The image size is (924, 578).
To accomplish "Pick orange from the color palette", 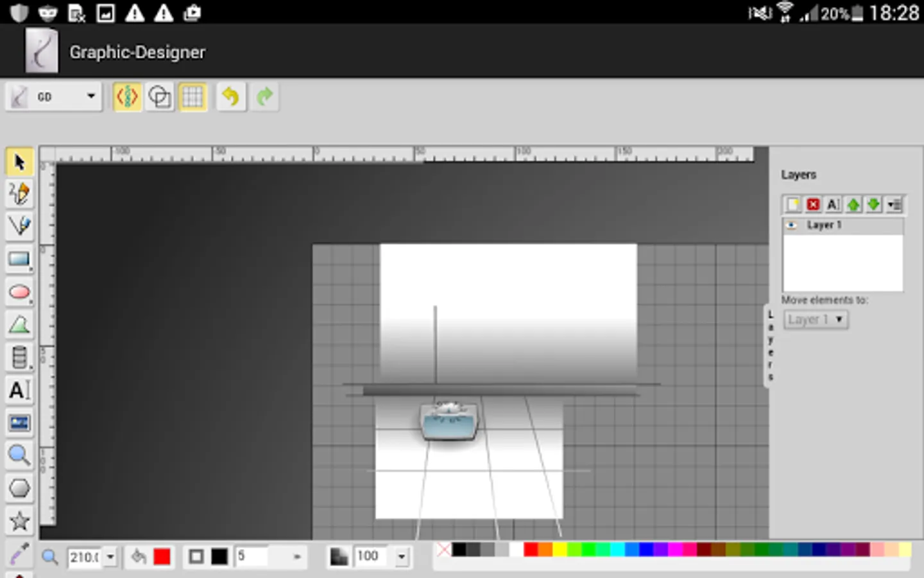I will click(545, 549).
